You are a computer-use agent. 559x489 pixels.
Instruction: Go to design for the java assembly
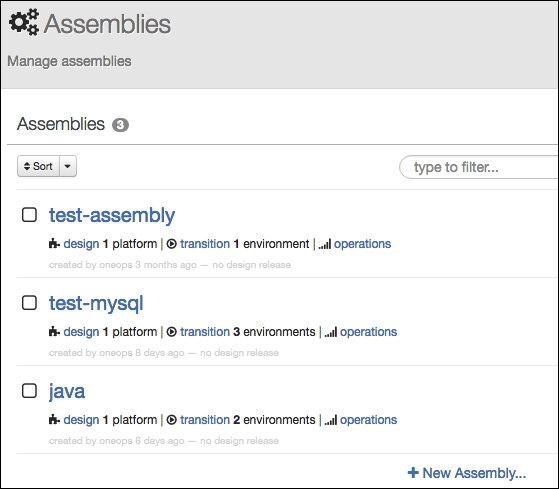click(x=81, y=420)
